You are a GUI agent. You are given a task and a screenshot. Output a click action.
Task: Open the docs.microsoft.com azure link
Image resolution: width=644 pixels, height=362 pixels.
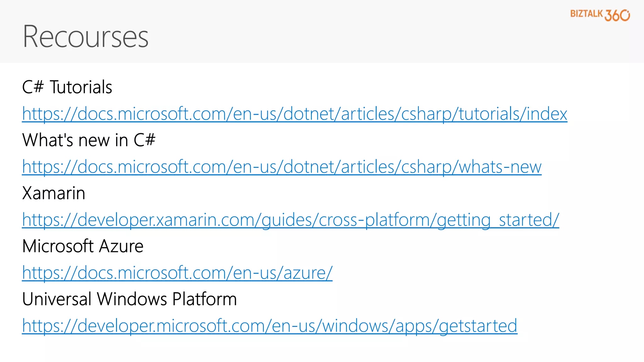coord(177,273)
